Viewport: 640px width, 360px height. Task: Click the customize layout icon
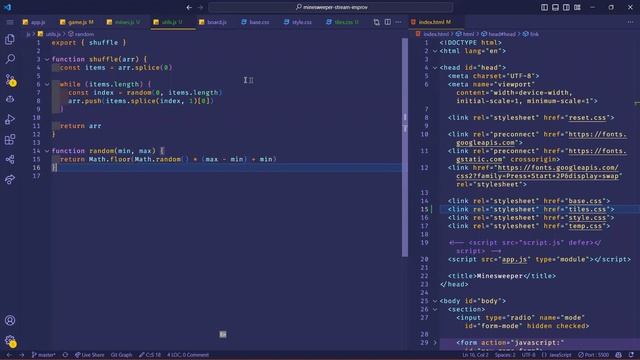tap(577, 7)
